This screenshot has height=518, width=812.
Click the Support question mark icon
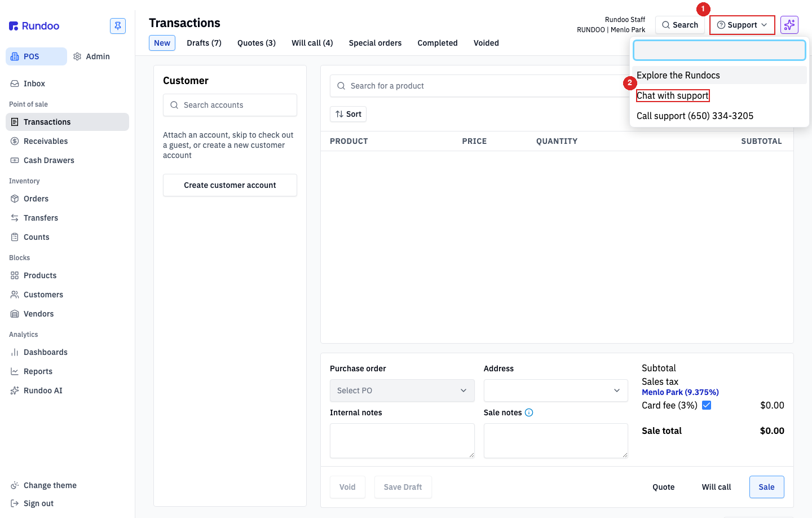pyautogui.click(x=721, y=25)
